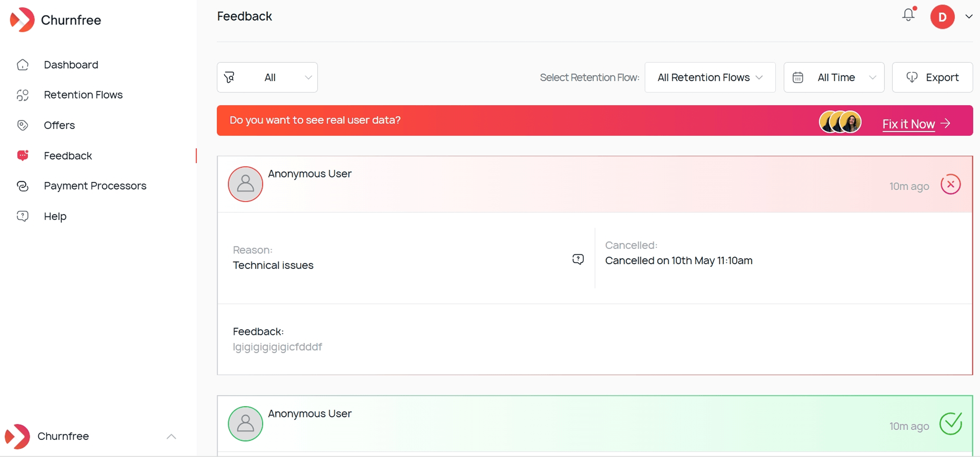Open the Help section

pyautogui.click(x=55, y=216)
